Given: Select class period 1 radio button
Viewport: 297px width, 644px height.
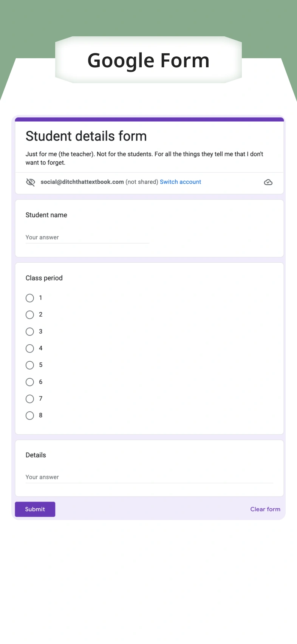Looking at the screenshot, I should [30, 298].
